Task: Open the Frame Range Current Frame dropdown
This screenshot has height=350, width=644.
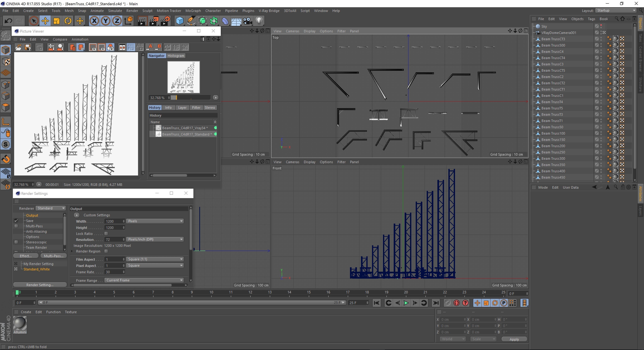Action: (144, 280)
